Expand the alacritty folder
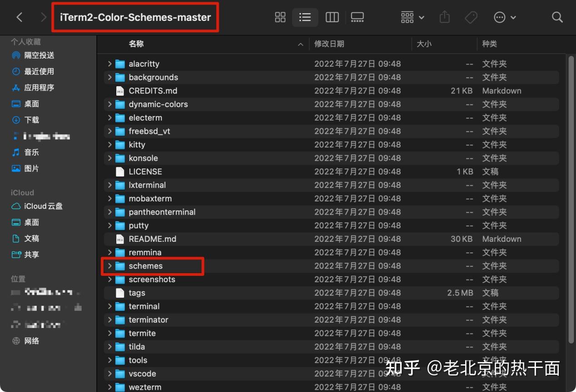Viewport: 576px width, 392px height. click(x=109, y=64)
